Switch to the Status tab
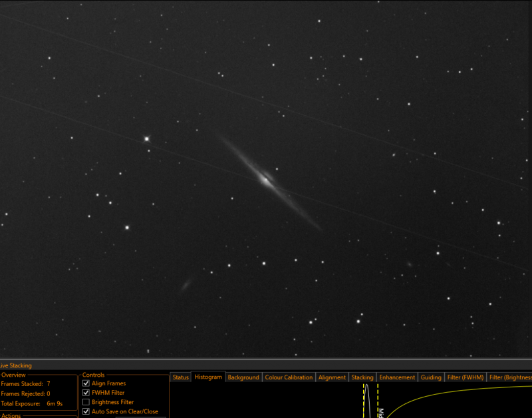This screenshot has width=532, height=418. tap(180, 377)
